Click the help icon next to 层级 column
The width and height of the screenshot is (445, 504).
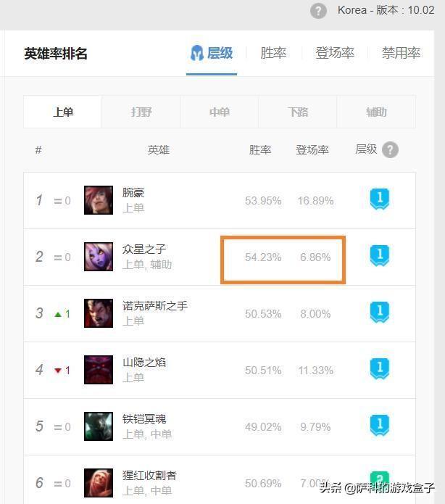tap(390, 149)
